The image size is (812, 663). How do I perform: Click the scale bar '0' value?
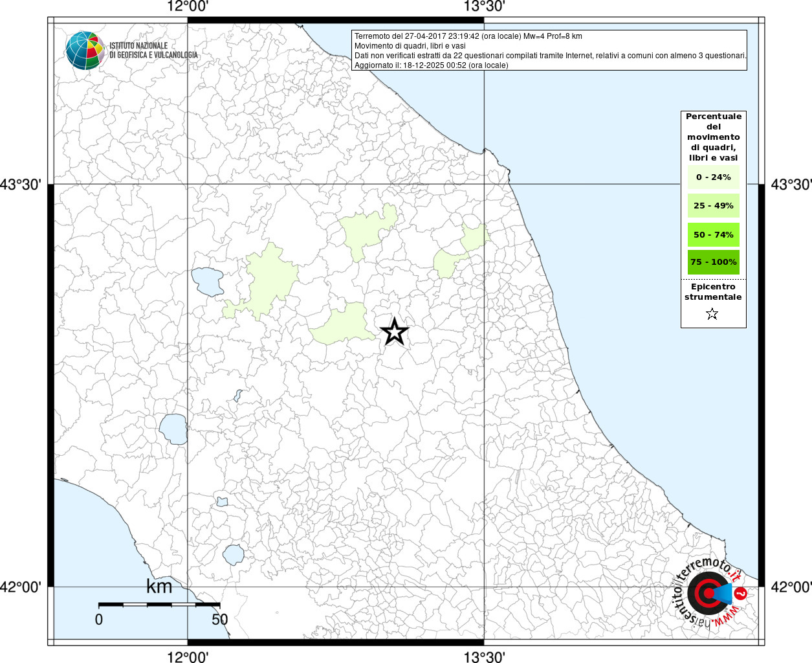[98, 620]
